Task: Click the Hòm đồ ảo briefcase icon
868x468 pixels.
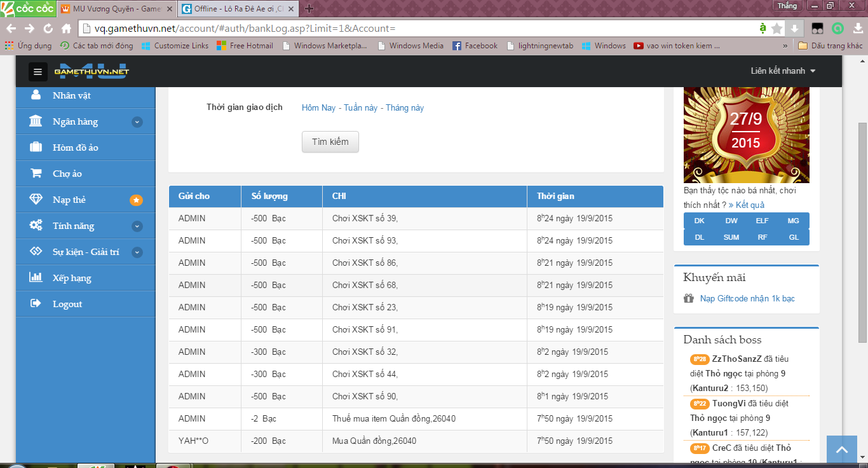Action: click(36, 148)
